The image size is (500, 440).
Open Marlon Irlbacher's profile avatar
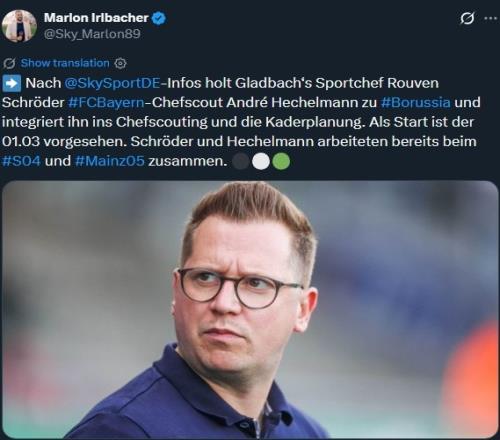[19, 26]
